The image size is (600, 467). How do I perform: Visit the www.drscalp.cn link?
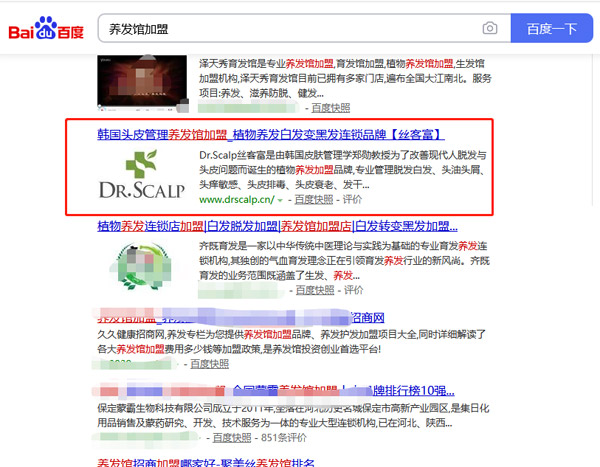pos(237,199)
